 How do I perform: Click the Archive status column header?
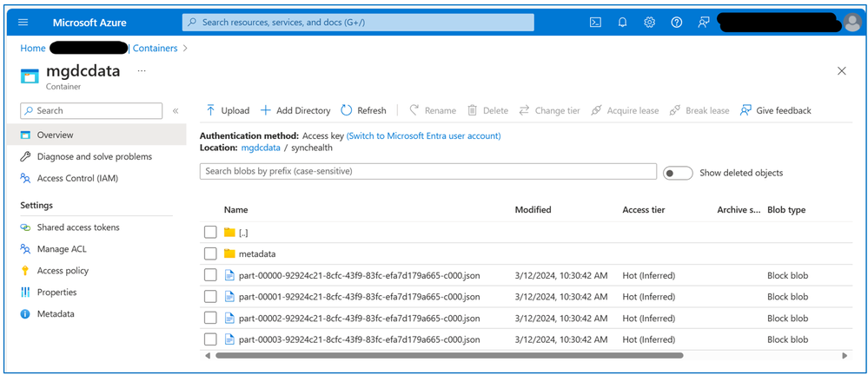[x=739, y=210]
